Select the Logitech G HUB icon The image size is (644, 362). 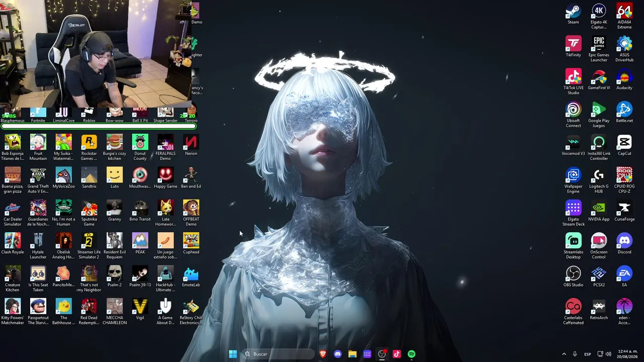[599, 180]
